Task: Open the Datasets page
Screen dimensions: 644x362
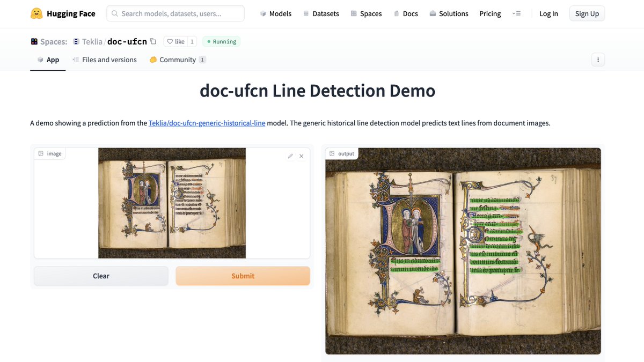Action: point(320,13)
